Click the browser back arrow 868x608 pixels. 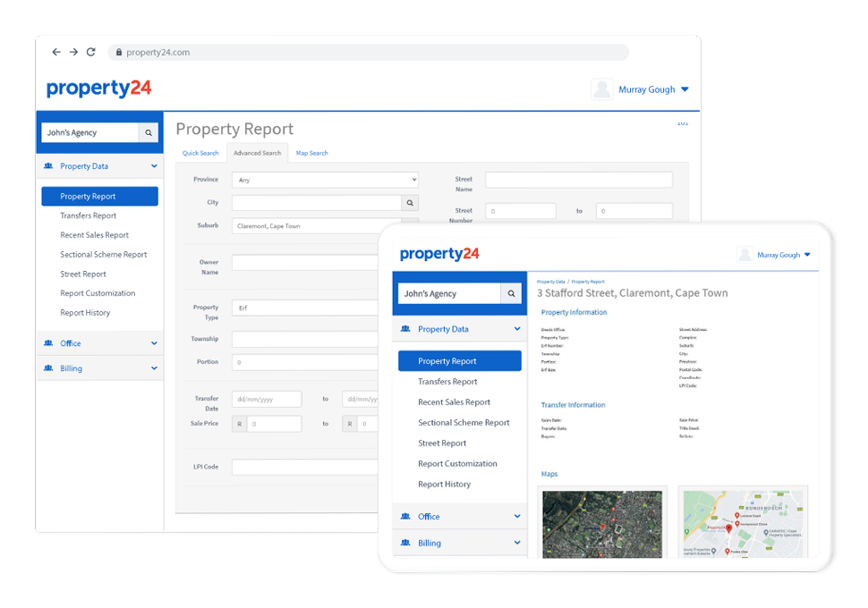(x=55, y=52)
